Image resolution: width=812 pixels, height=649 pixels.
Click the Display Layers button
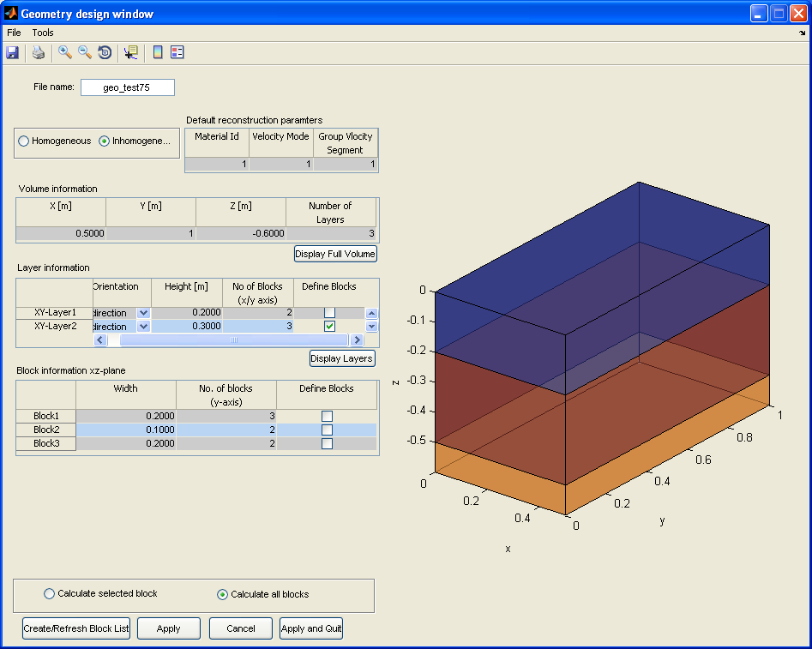click(x=342, y=358)
